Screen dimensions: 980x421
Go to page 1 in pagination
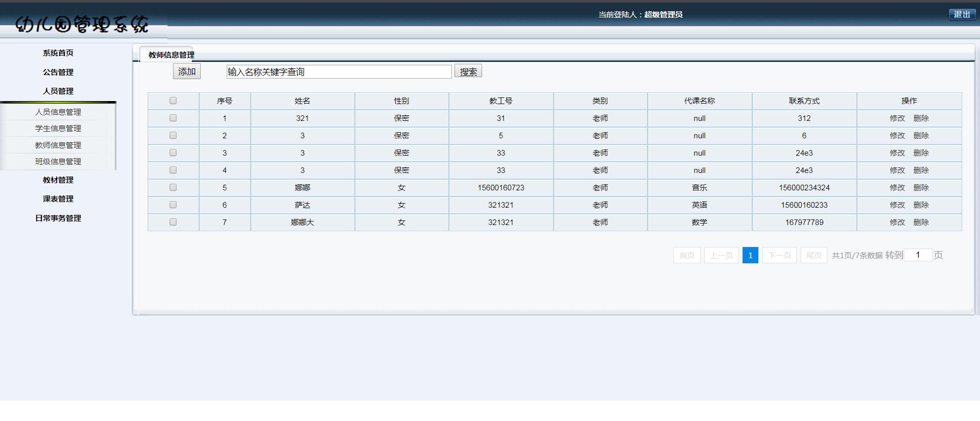pyautogui.click(x=750, y=255)
